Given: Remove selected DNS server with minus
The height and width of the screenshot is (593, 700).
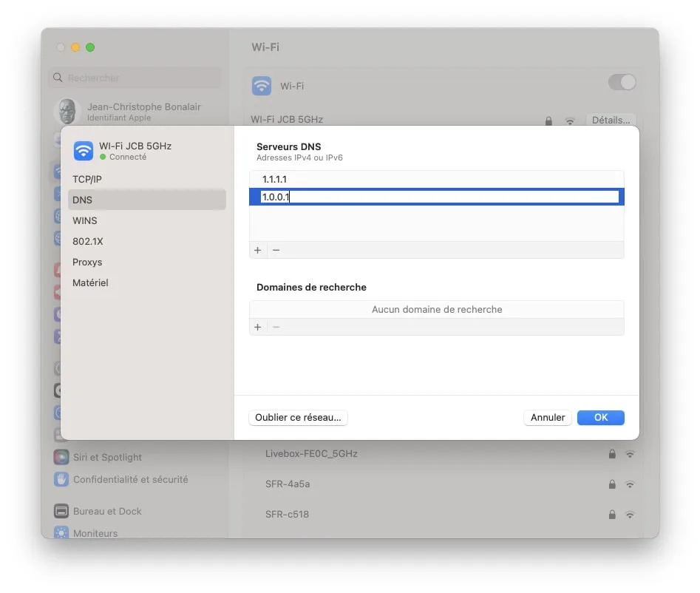Looking at the screenshot, I should point(276,250).
